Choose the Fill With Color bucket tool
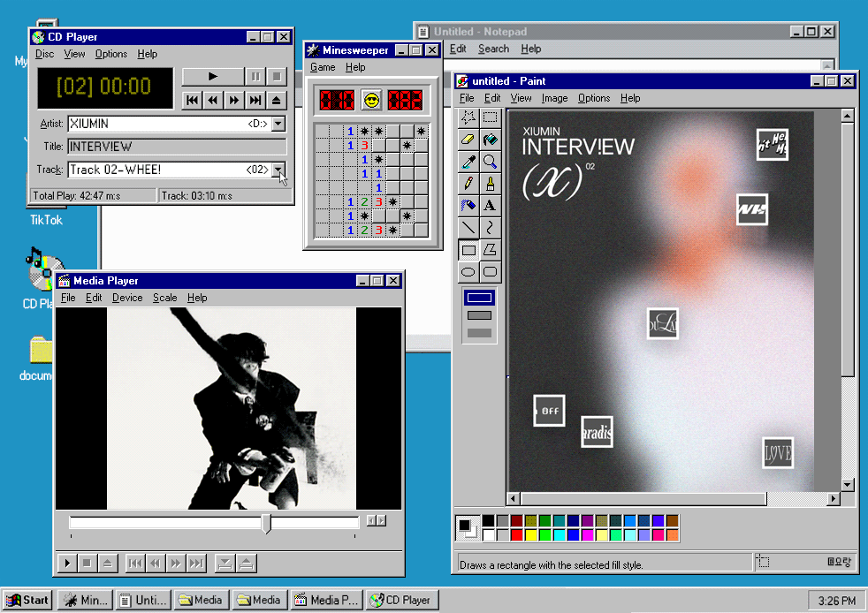The image size is (868, 613). (490, 140)
